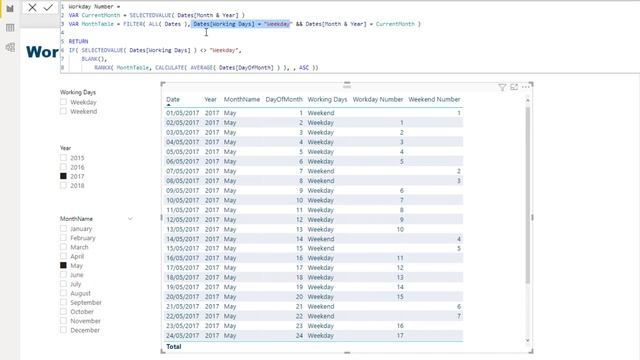This screenshot has width=640, height=360.
Task: Sort by Working Days column header
Action: click(327, 99)
